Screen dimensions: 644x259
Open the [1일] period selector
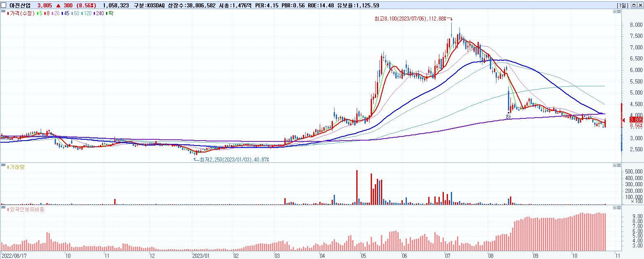coord(623,5)
